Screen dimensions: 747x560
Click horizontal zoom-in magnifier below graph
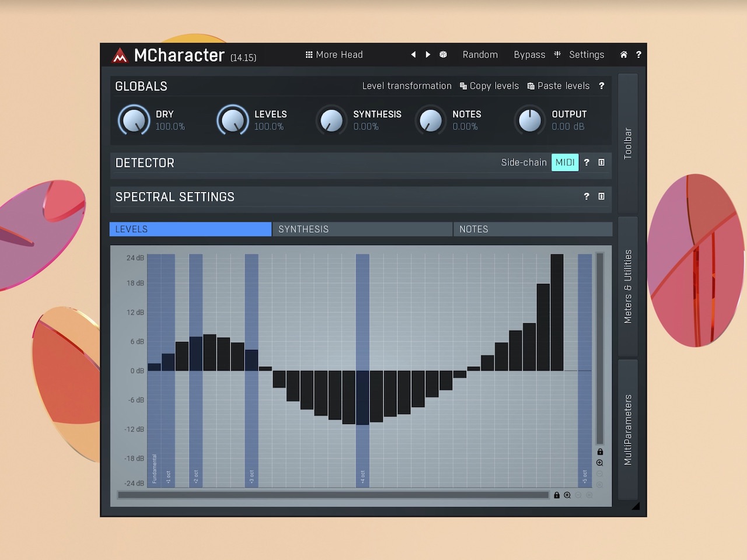coord(567,495)
